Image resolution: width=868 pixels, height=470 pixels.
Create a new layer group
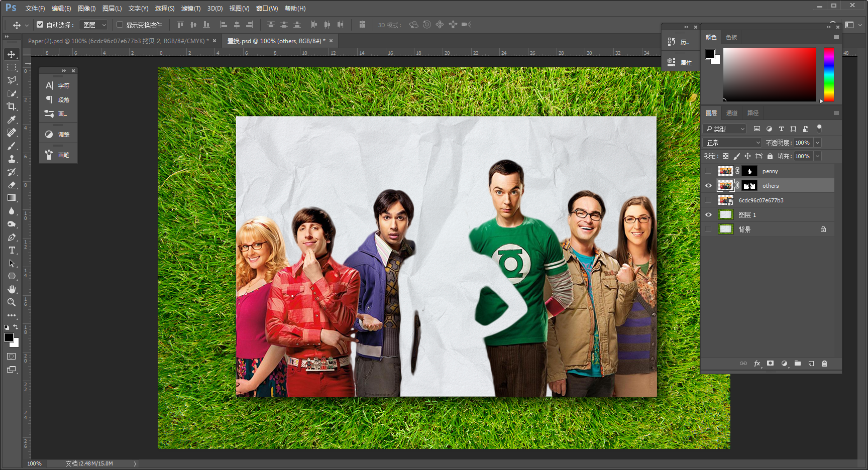coord(798,364)
